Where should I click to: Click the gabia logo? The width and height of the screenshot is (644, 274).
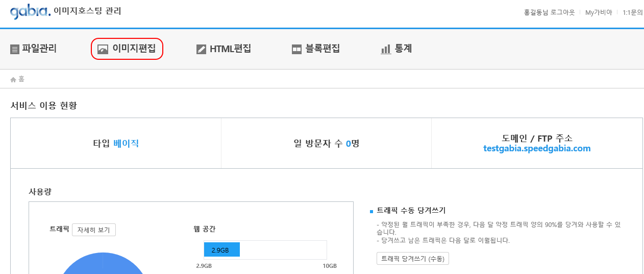(31, 11)
